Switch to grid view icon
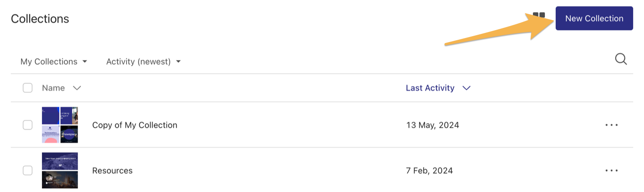This screenshot has width=644, height=192. tap(539, 15)
